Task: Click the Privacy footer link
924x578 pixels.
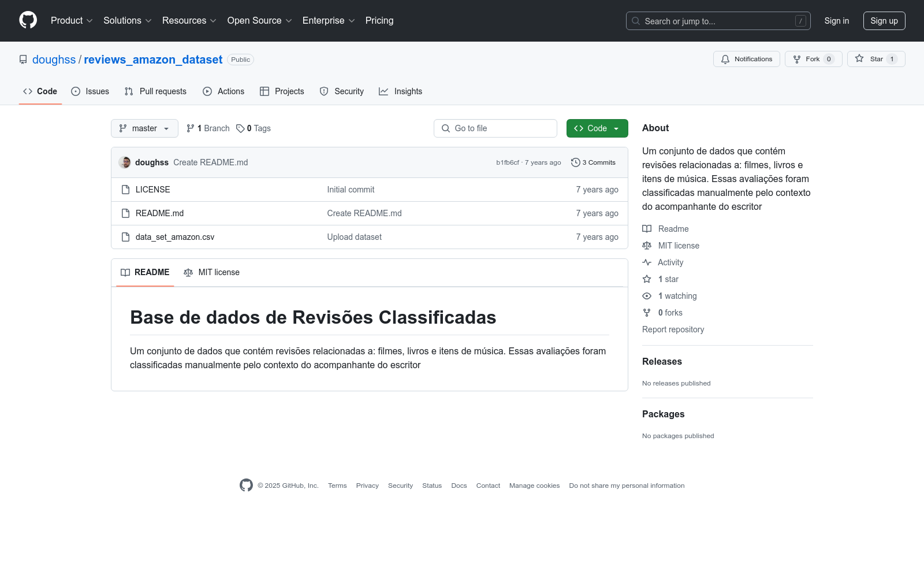Action: click(367, 486)
